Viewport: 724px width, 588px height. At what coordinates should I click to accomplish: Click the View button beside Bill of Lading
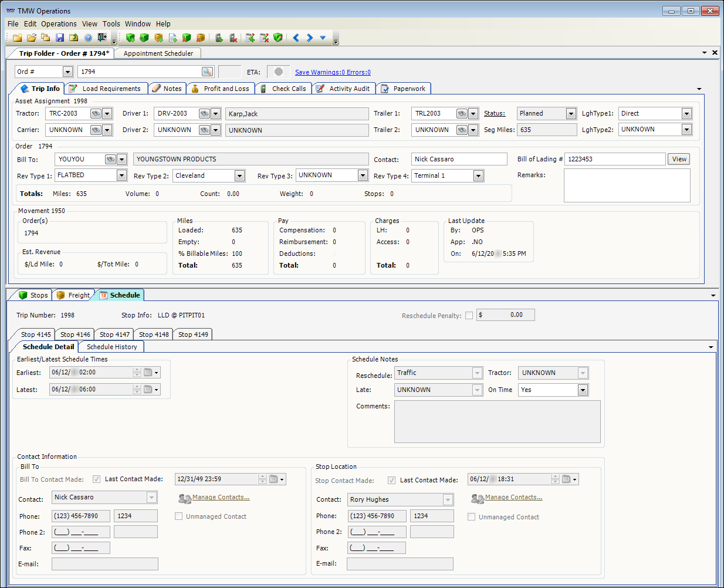tap(678, 158)
